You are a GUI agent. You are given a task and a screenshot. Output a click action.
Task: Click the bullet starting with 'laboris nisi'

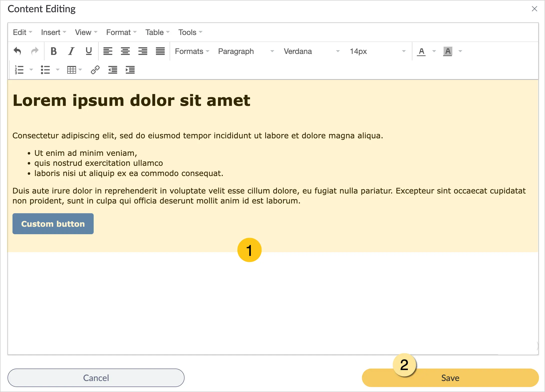pyautogui.click(x=129, y=173)
